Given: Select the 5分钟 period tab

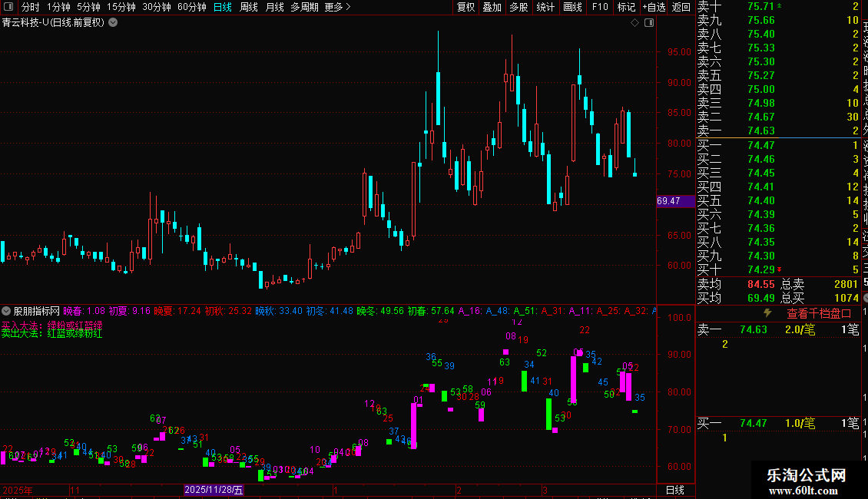Looking at the screenshot, I should (88, 7).
